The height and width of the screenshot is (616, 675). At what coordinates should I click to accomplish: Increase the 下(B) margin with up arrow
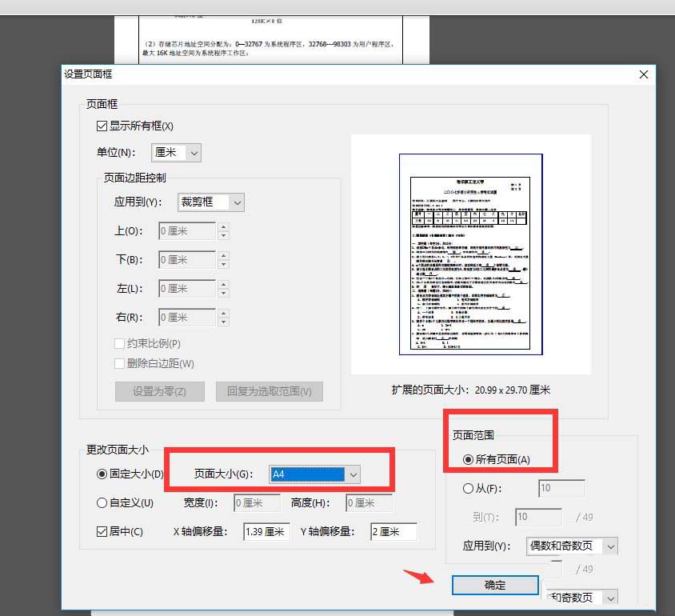point(223,256)
